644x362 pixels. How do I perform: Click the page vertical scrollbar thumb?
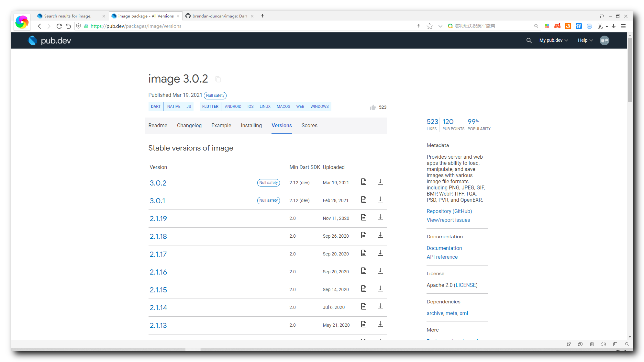(x=630, y=70)
